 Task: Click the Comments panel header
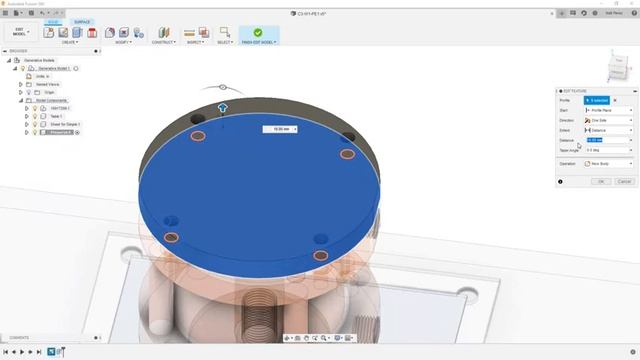point(19,338)
